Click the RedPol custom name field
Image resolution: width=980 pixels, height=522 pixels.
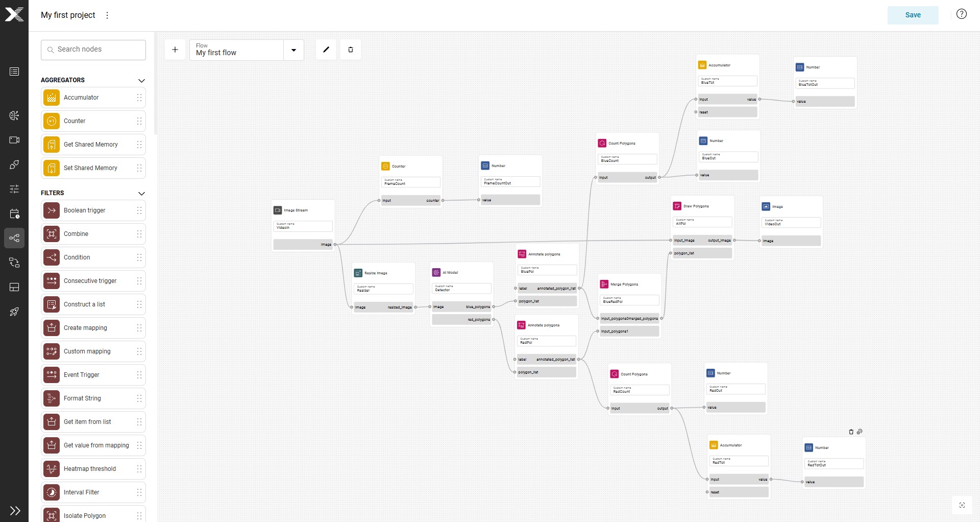pos(547,341)
